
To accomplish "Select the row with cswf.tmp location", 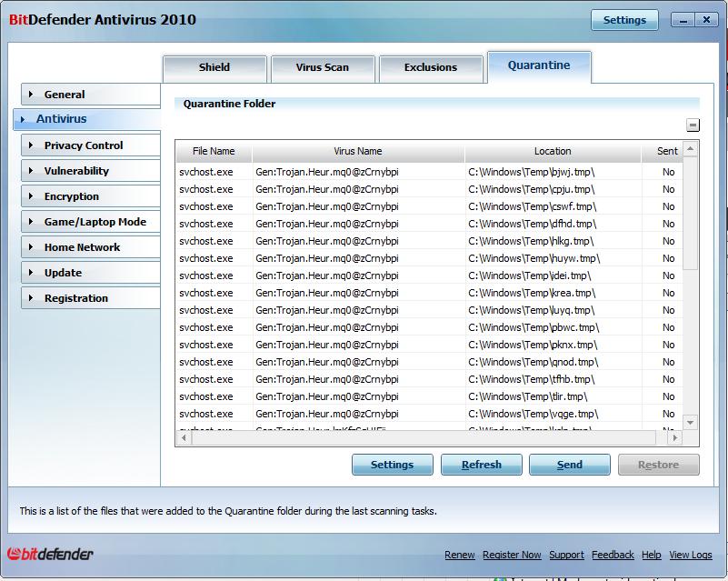I will 430,206.
